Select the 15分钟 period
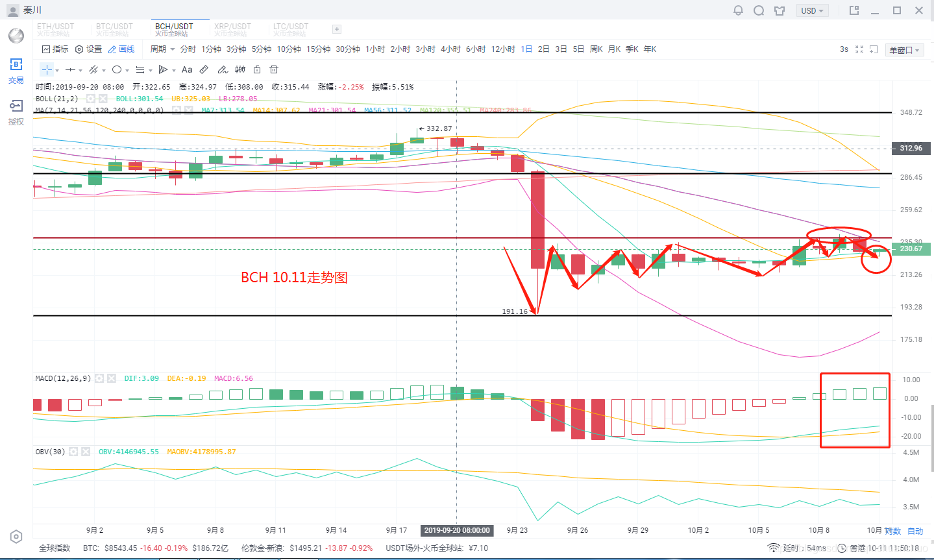Image resolution: width=934 pixels, height=560 pixels. click(318, 49)
